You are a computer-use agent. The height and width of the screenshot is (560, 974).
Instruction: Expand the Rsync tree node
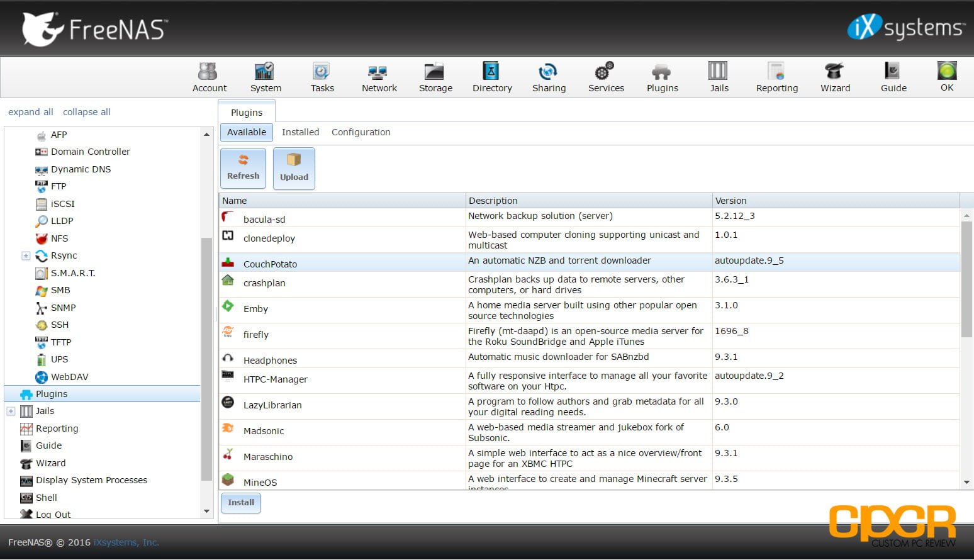26,255
